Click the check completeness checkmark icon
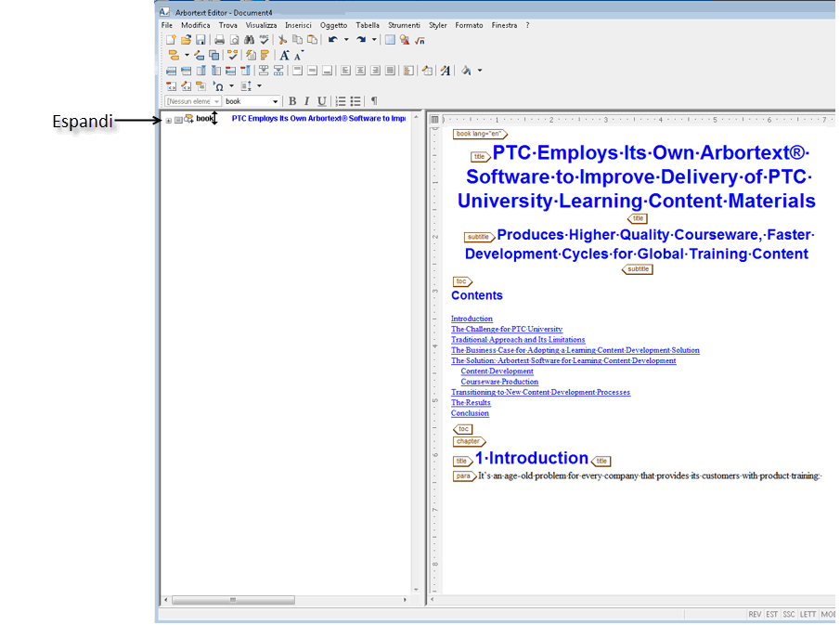Screen dimensions: 840x625 pyautogui.click(x=232, y=55)
